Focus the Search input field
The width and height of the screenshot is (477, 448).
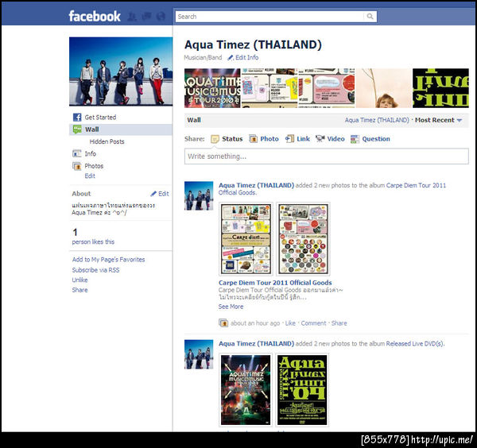click(270, 17)
